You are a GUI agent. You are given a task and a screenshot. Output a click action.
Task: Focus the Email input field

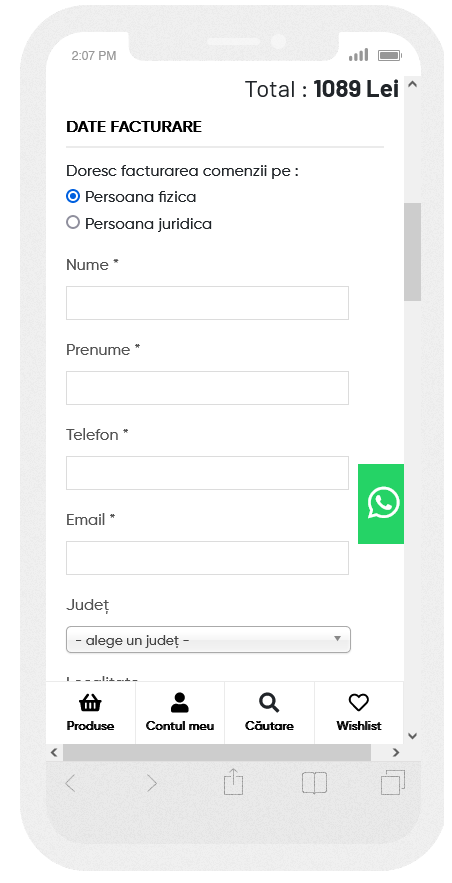point(207,558)
